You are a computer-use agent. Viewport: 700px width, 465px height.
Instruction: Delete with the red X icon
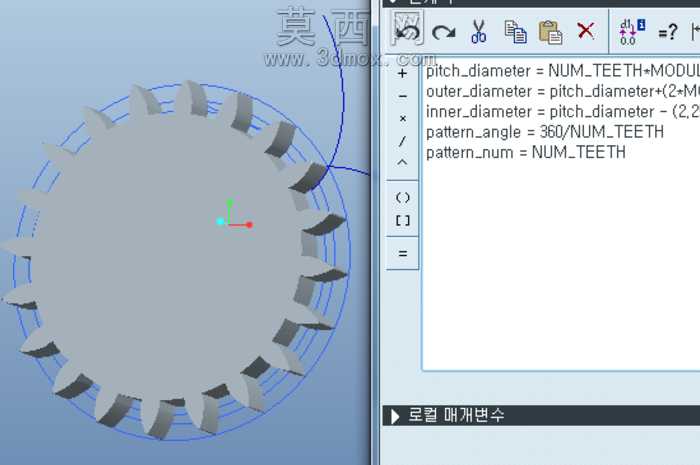pyautogui.click(x=585, y=31)
